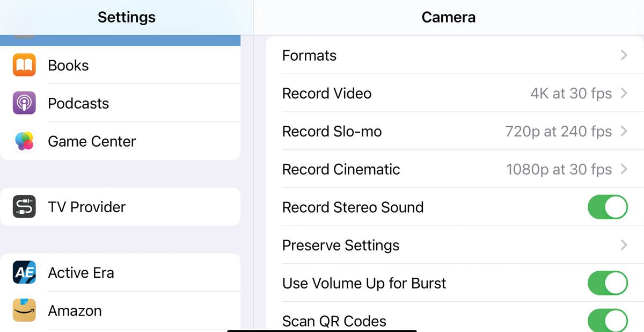The width and height of the screenshot is (644, 332).
Task: Open TV Provider settings icon
Action: coord(24,207)
